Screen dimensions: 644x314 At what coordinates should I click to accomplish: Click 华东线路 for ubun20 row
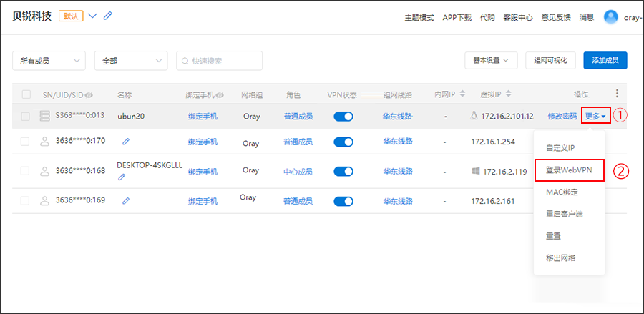[x=398, y=117]
